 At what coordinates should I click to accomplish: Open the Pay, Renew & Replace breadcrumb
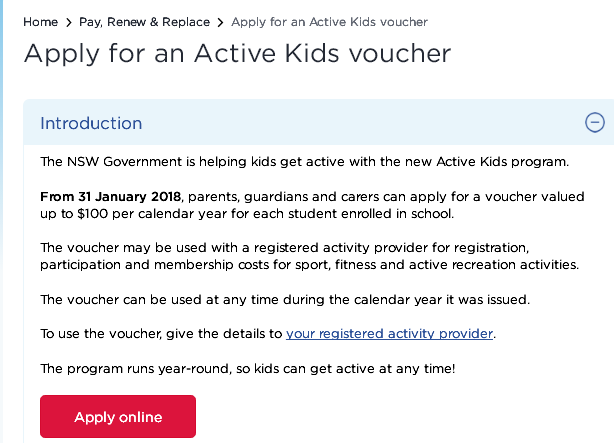(x=144, y=22)
